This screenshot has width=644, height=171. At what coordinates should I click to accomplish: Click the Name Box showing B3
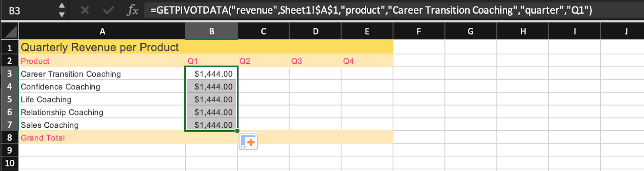(x=28, y=10)
